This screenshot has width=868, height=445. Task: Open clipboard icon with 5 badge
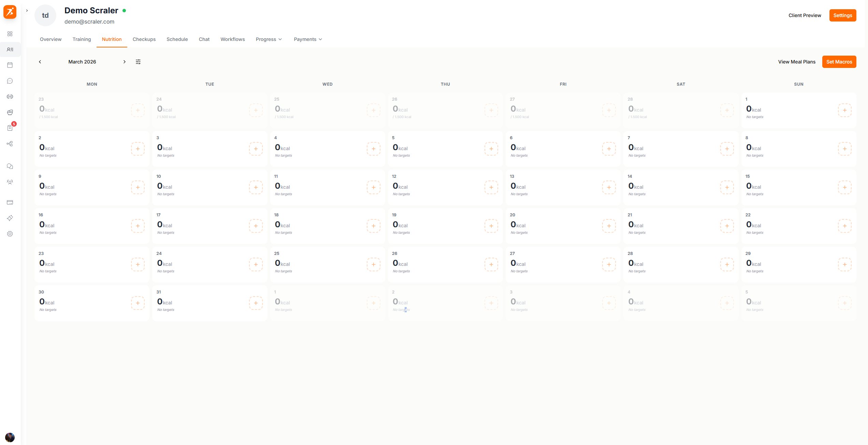click(10, 128)
